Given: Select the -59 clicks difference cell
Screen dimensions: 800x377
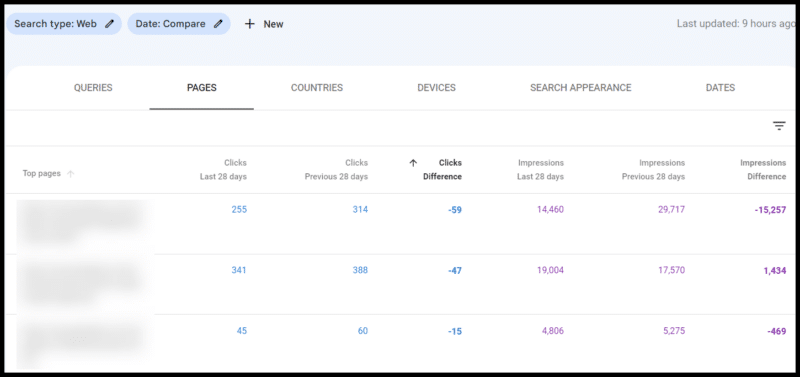Looking at the screenshot, I should pos(455,210).
